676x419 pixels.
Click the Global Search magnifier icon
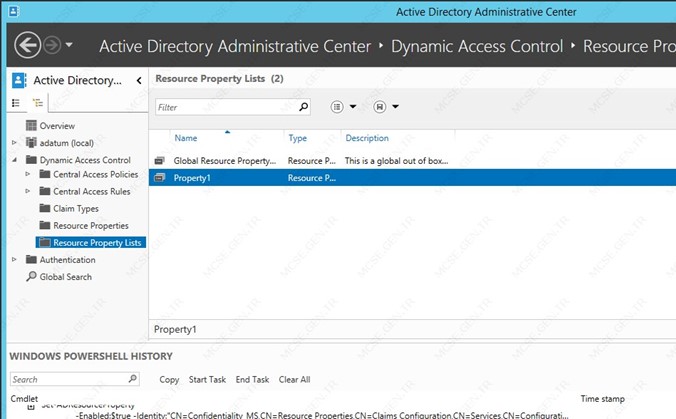coord(31,276)
